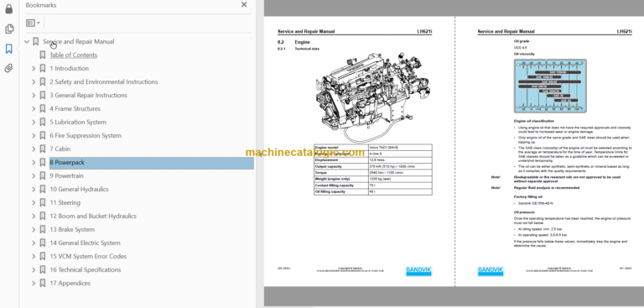Expand the 5 Lubrication System bookmark

pyautogui.click(x=34, y=123)
